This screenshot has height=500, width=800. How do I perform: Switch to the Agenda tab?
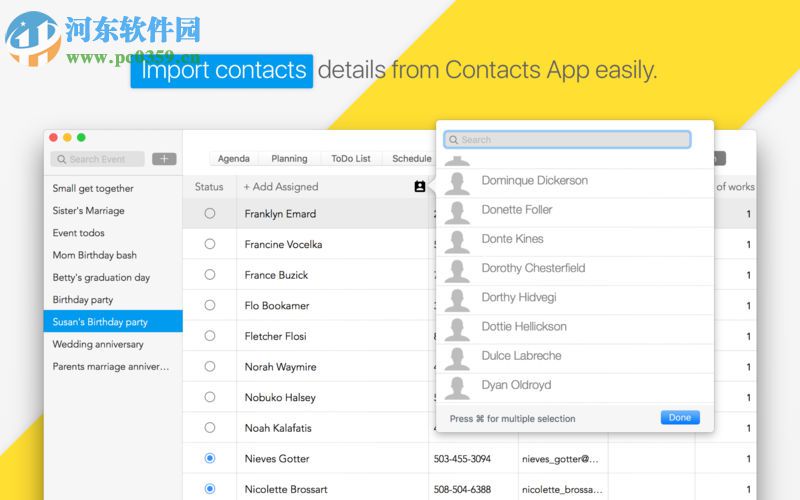[234, 159]
